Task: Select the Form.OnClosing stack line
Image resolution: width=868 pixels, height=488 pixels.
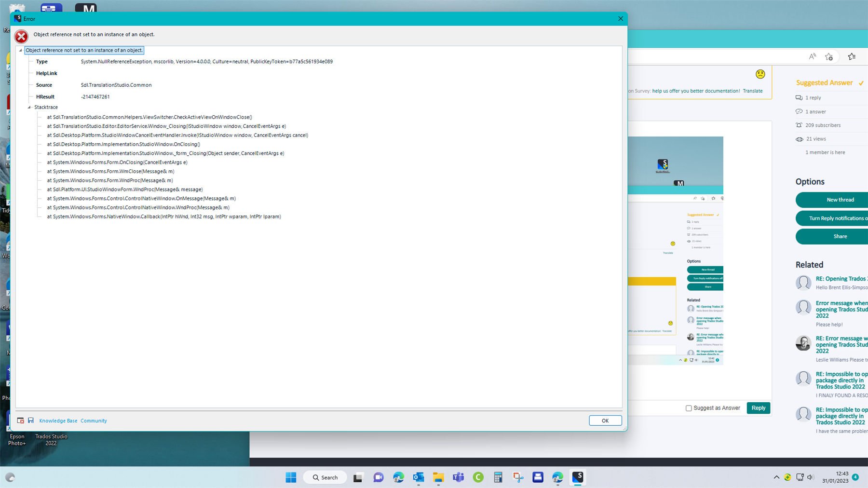Action: tap(117, 163)
